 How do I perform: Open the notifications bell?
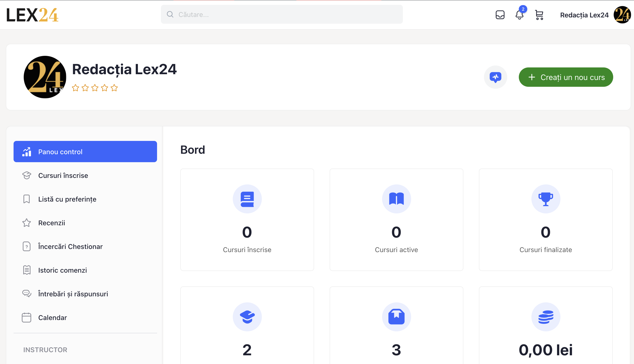tap(519, 15)
